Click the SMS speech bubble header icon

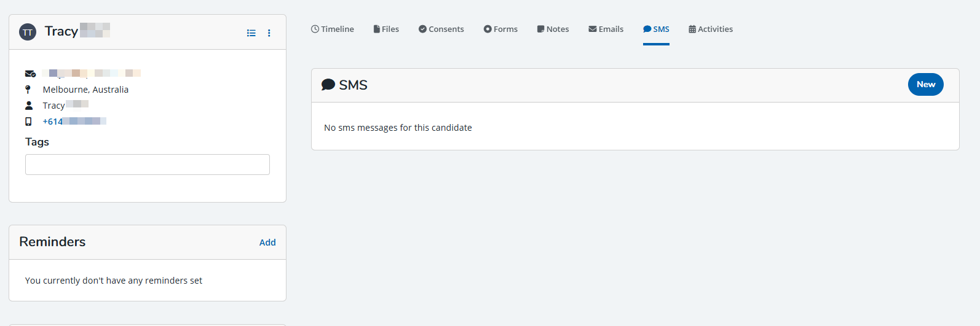tap(328, 85)
